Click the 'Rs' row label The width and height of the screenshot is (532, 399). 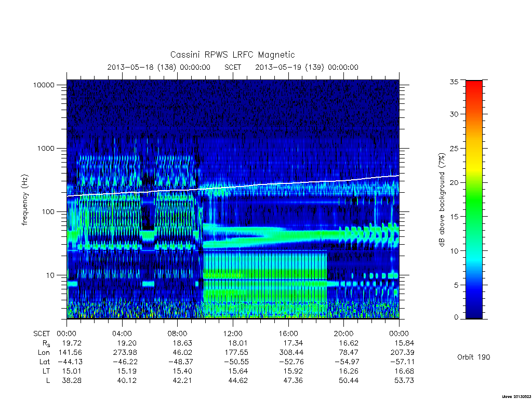coord(46,343)
